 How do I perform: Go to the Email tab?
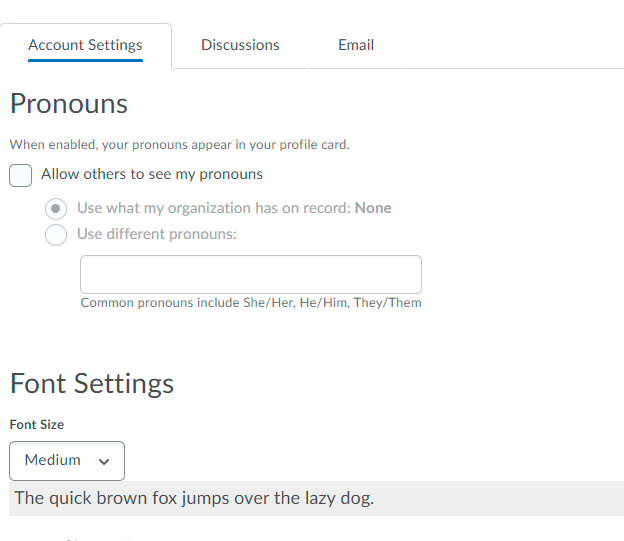(356, 45)
